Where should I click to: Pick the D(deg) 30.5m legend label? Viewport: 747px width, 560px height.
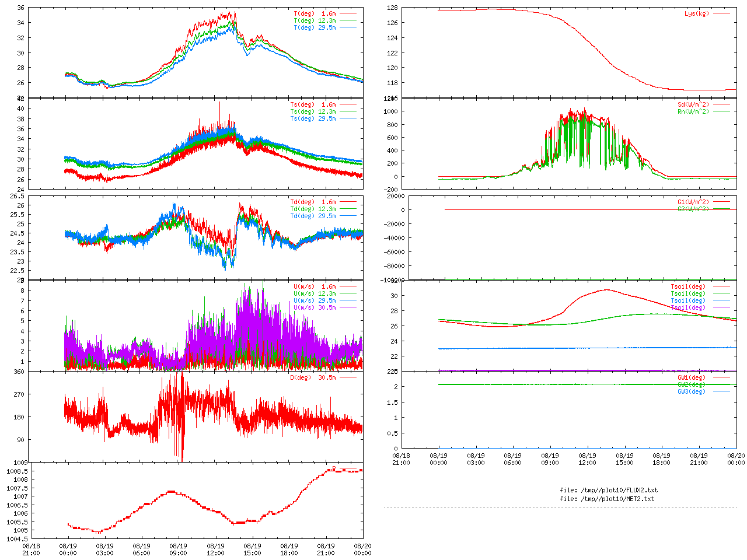tap(313, 378)
